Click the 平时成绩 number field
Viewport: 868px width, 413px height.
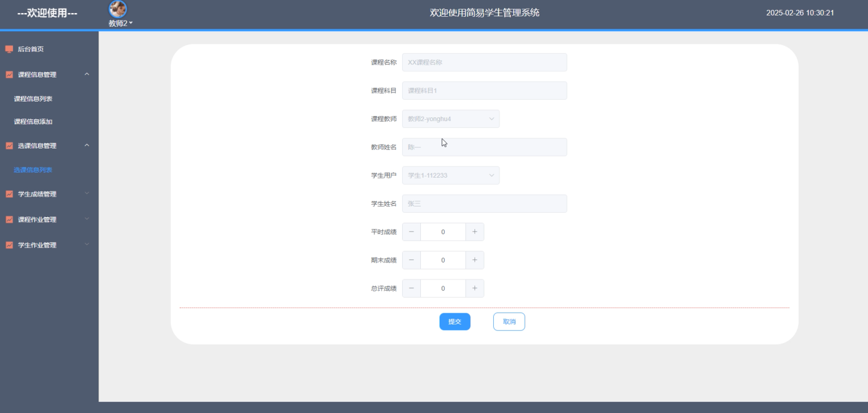click(443, 232)
